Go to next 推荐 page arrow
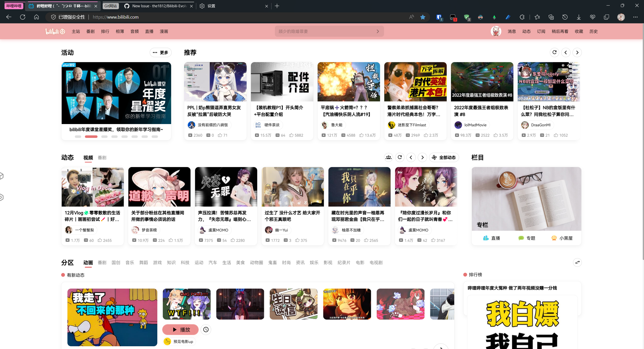Screen dimensions: 644x349 pos(577,52)
